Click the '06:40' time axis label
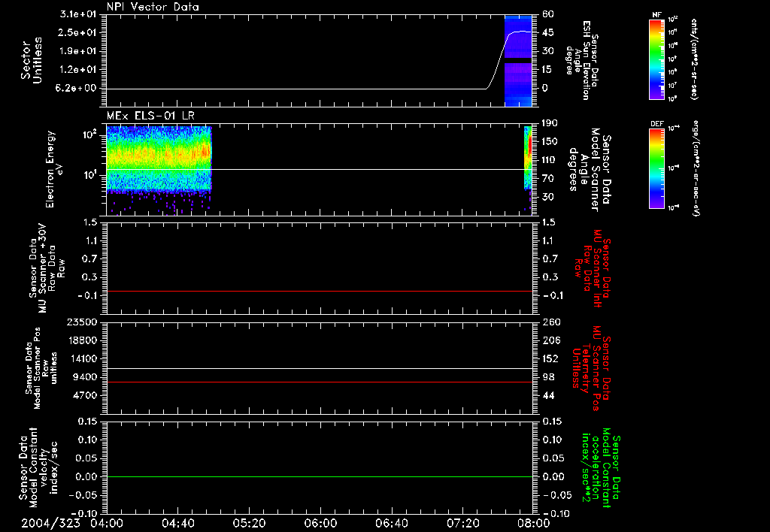Viewport: 770px width, 532px height. (391, 523)
